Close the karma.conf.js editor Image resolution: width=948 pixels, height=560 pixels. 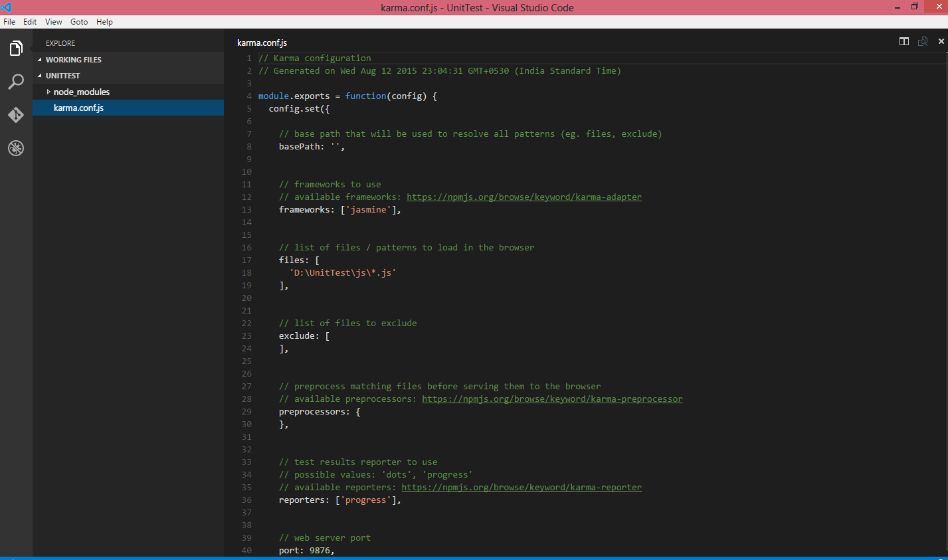pyautogui.click(x=941, y=41)
